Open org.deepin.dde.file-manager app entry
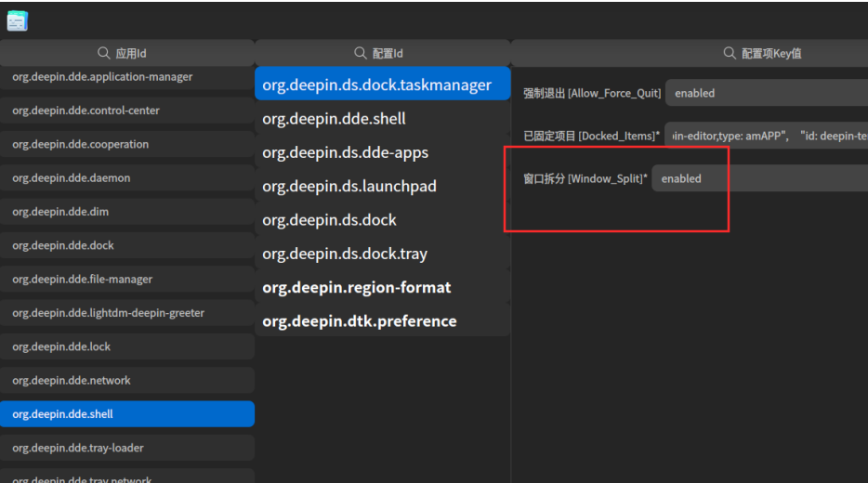 click(x=127, y=280)
